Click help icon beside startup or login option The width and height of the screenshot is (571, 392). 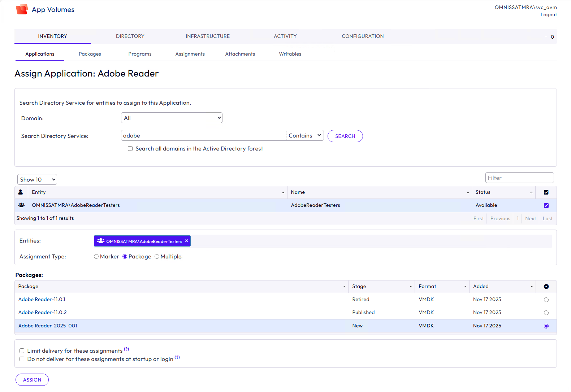[x=177, y=357]
